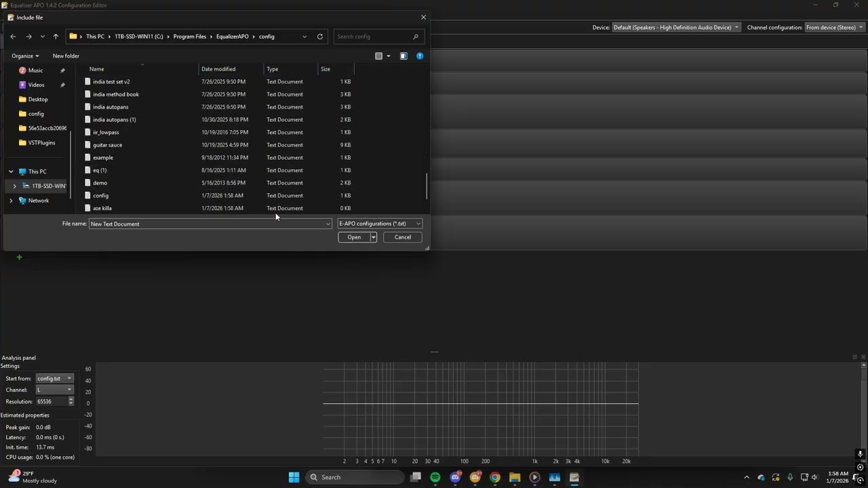Toggle the preview pane icon
Image resolution: width=868 pixels, height=488 pixels.
click(x=403, y=56)
